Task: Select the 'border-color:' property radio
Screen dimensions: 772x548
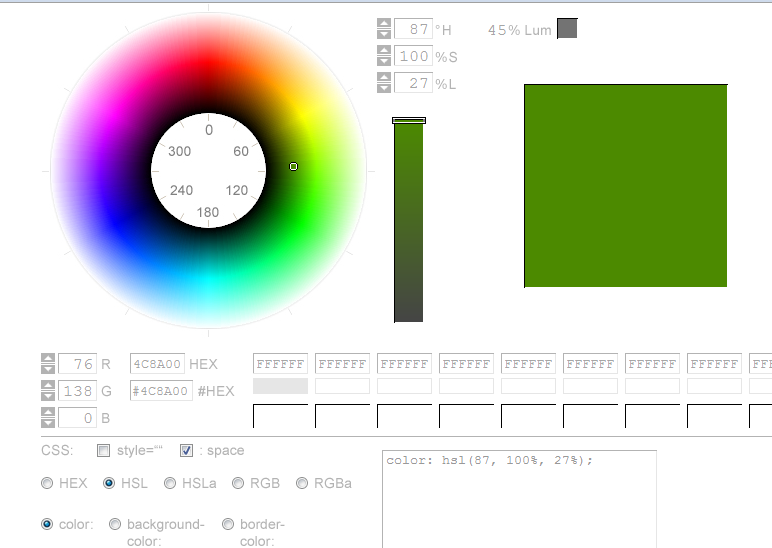Action: coord(228,524)
